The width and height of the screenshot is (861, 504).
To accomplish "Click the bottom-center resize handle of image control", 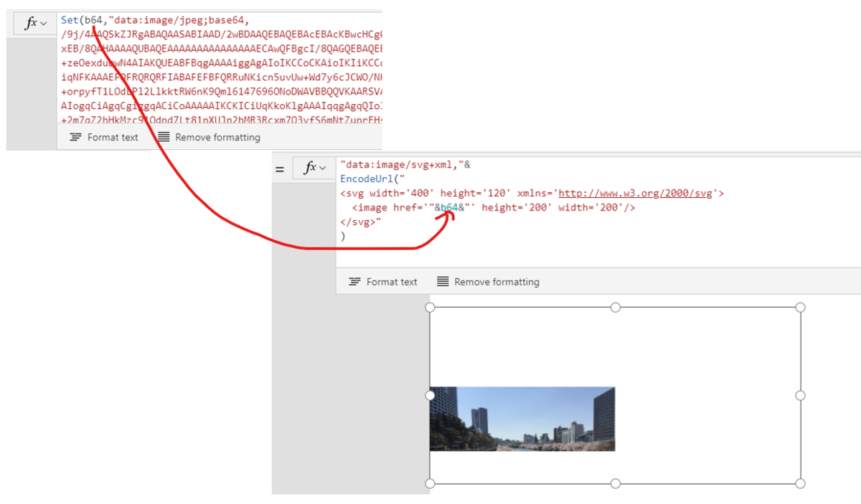I will (x=615, y=483).
